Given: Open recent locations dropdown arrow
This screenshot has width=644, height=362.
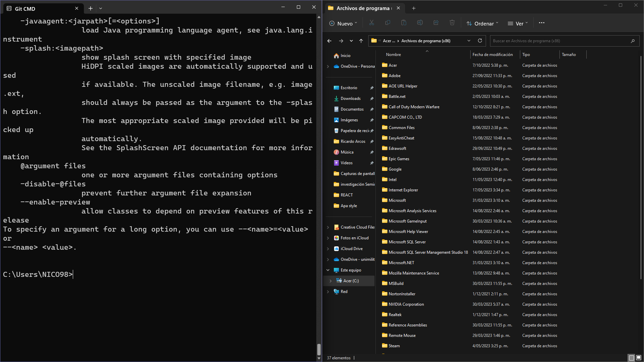Looking at the screenshot, I should pyautogui.click(x=351, y=41).
